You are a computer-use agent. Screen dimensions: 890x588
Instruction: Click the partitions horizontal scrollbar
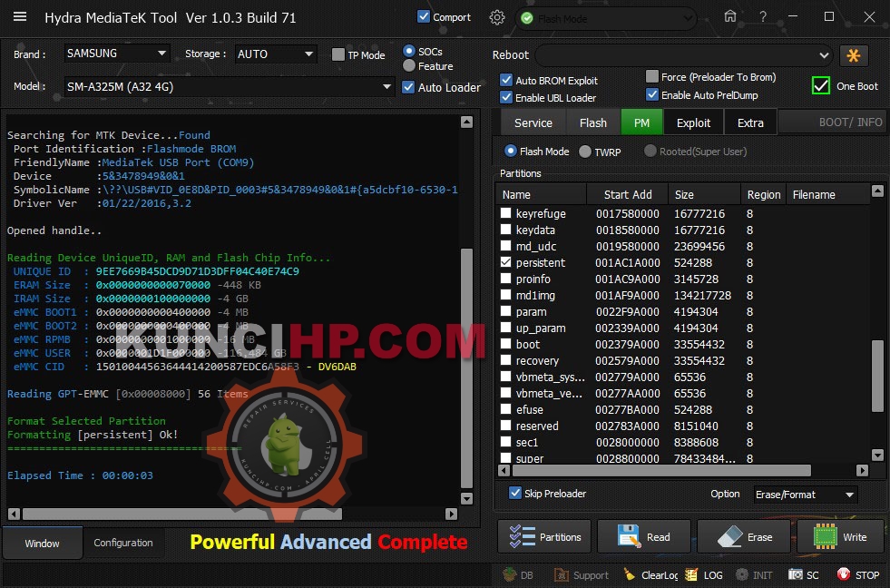661,470
